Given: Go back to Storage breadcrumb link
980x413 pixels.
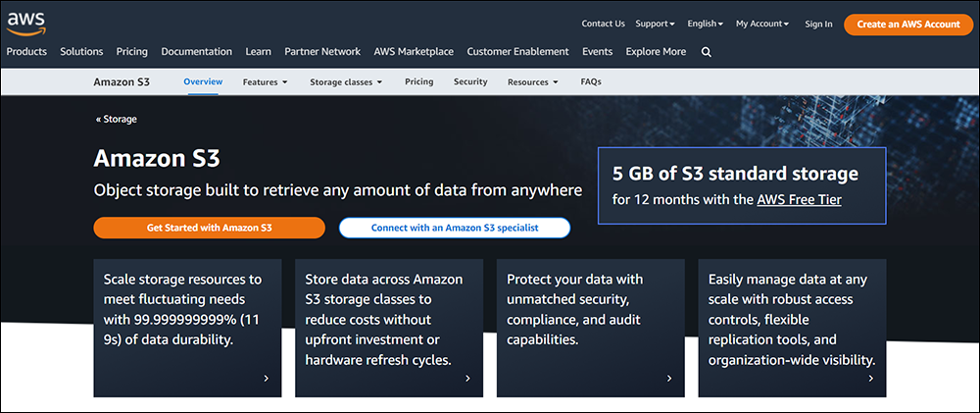Looking at the screenshot, I should click(117, 119).
